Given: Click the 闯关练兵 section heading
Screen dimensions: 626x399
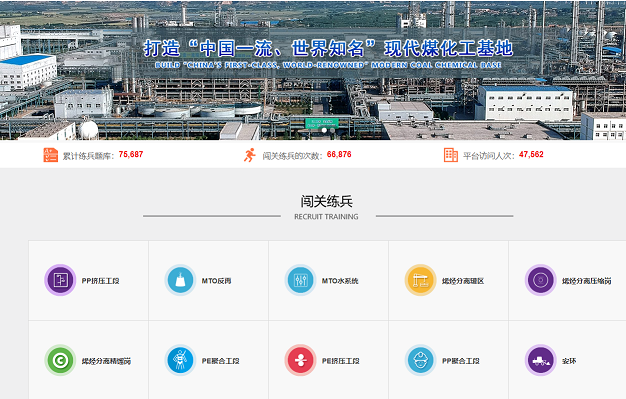Looking at the screenshot, I should 327,201.
